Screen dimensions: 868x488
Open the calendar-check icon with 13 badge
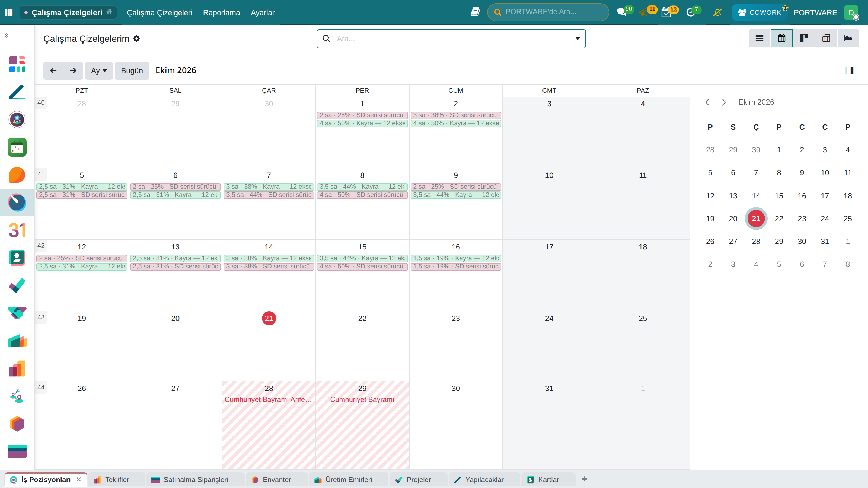click(x=666, y=12)
